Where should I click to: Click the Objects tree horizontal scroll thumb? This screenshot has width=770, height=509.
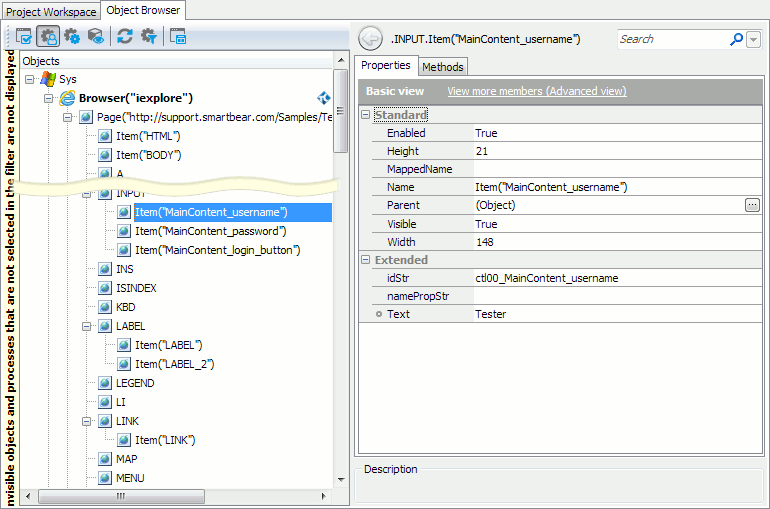121,496
